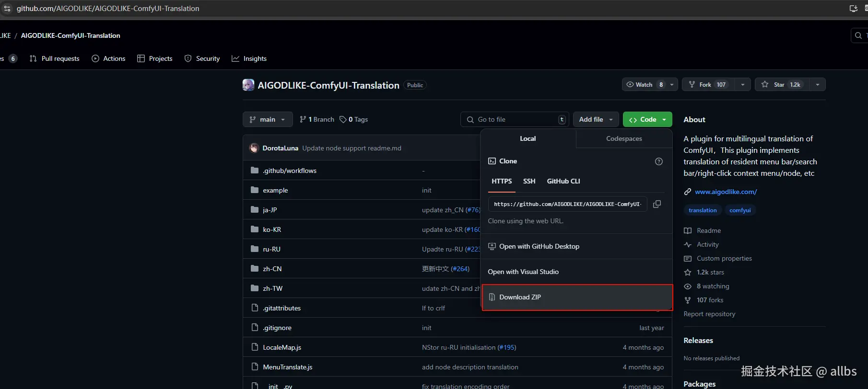
Task: Open the Watch notifications dropdown
Action: pos(650,84)
